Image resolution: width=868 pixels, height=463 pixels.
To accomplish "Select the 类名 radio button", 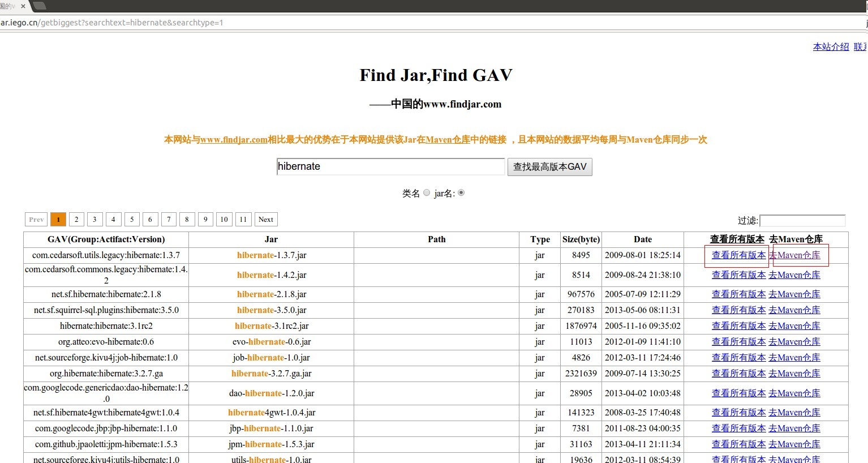I will coord(427,192).
